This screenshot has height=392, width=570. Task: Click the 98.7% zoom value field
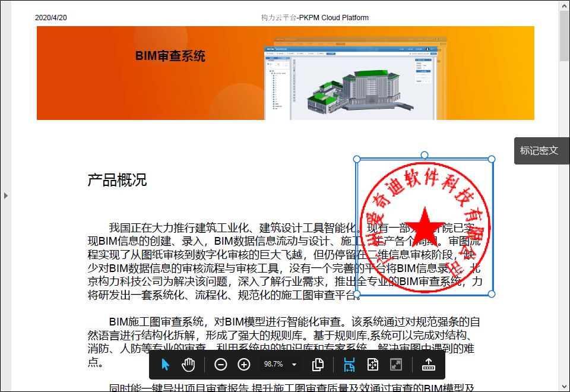[x=273, y=364]
